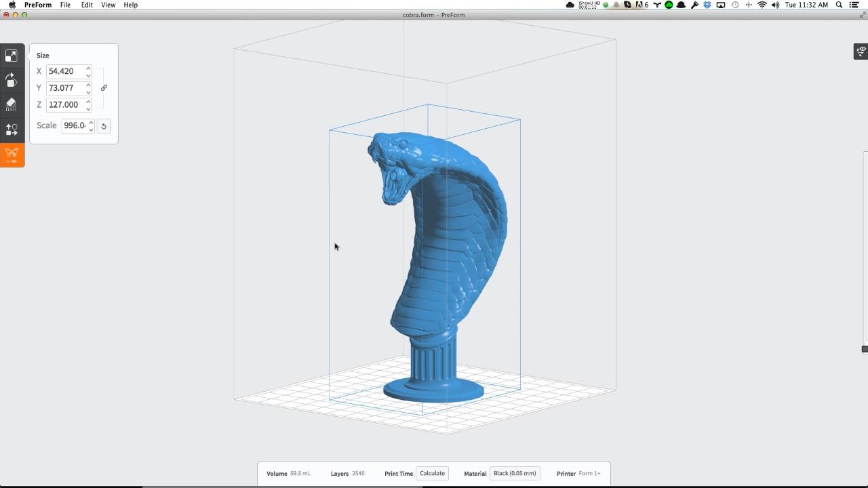Open Spotlight search in menu bar
Screen dimensions: 868x488
(x=840, y=5)
